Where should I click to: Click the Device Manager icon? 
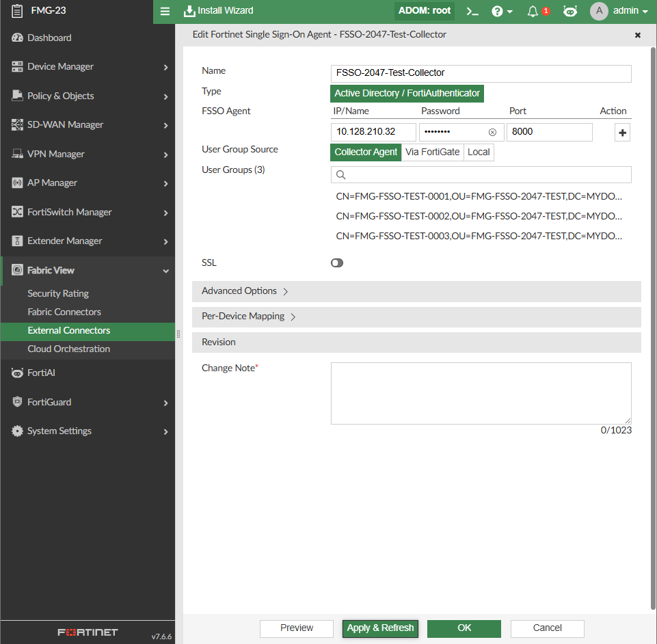click(17, 66)
